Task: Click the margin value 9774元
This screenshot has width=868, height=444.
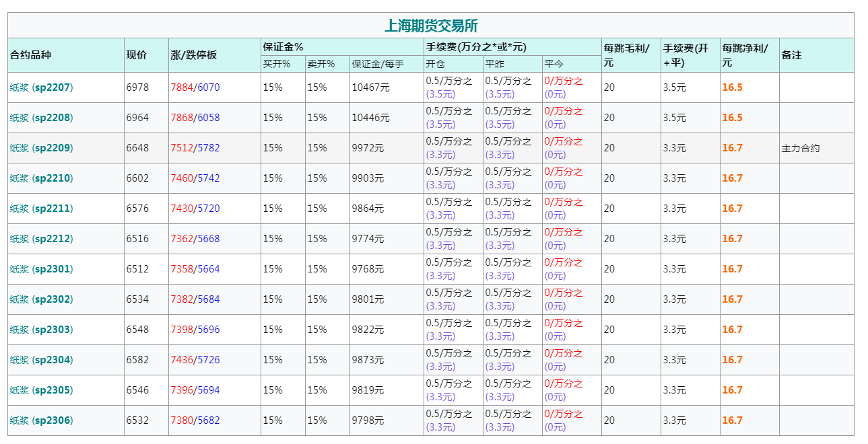Action: (368, 239)
